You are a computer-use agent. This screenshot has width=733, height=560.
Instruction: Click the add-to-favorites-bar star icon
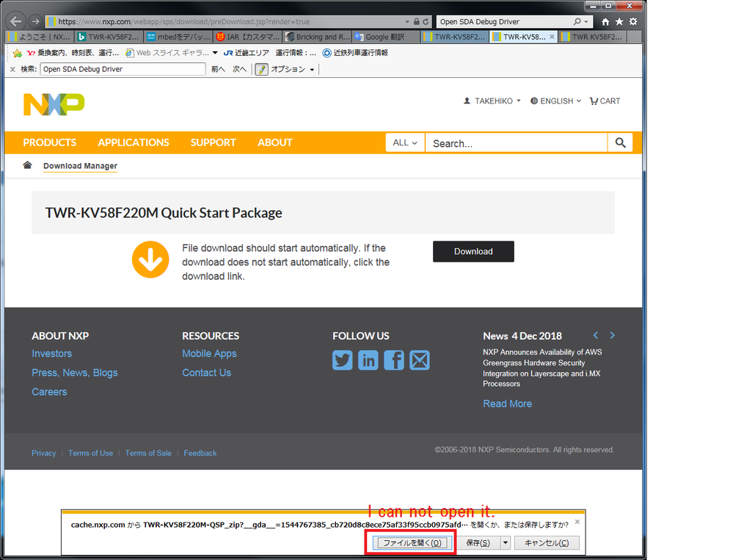click(x=18, y=53)
